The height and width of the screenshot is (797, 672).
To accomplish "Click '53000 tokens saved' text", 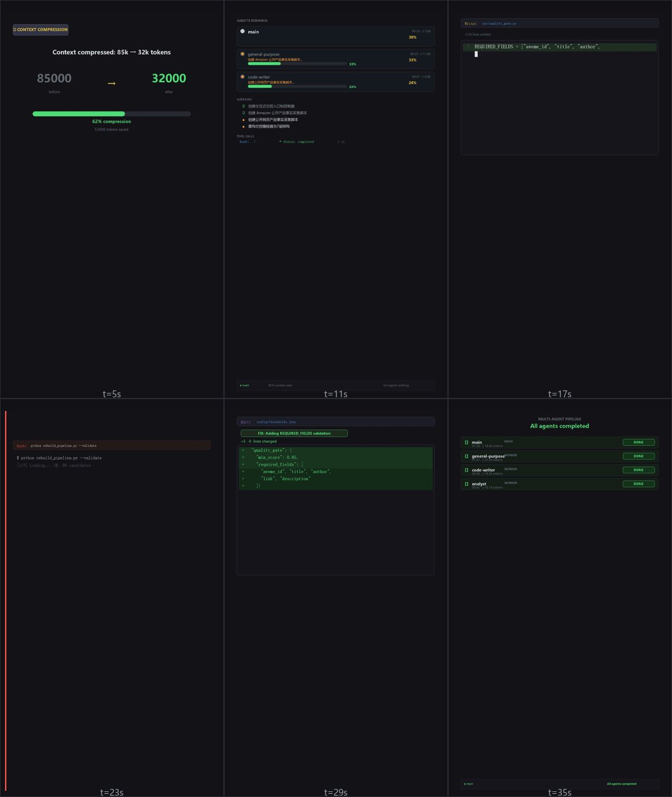I will 111,130.
